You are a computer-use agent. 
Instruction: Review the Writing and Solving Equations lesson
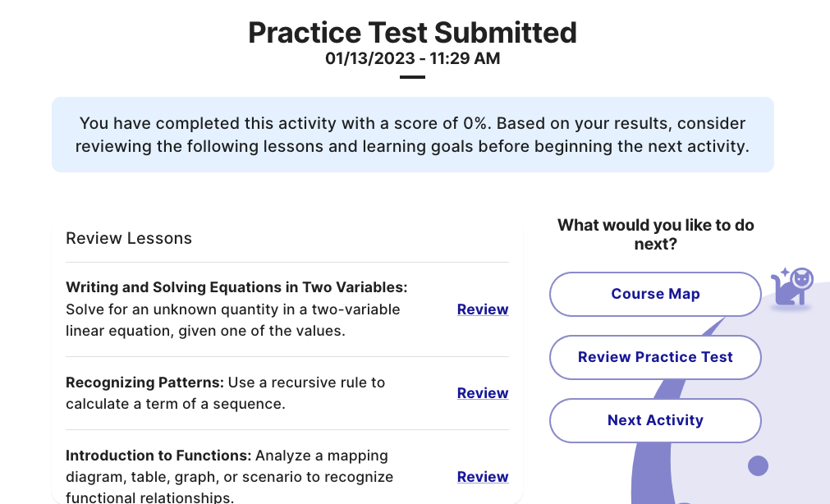[483, 309]
